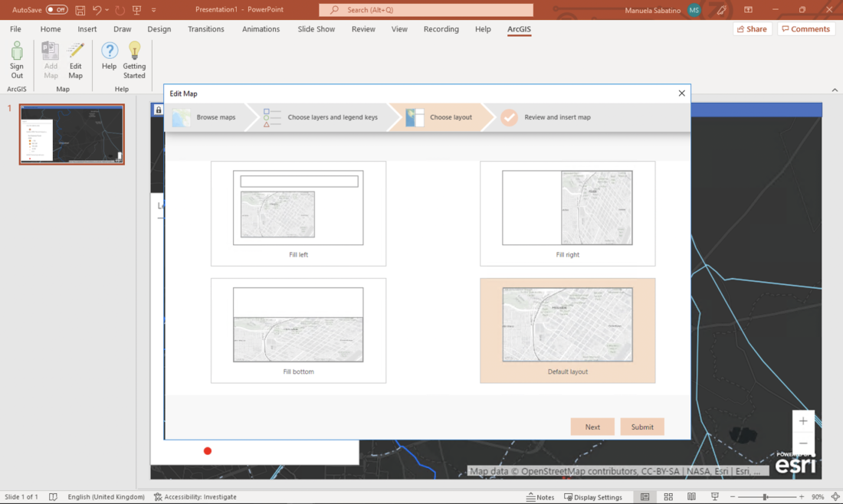Screen dimensions: 843x504
Task: Click the Next button
Action: [x=592, y=427]
